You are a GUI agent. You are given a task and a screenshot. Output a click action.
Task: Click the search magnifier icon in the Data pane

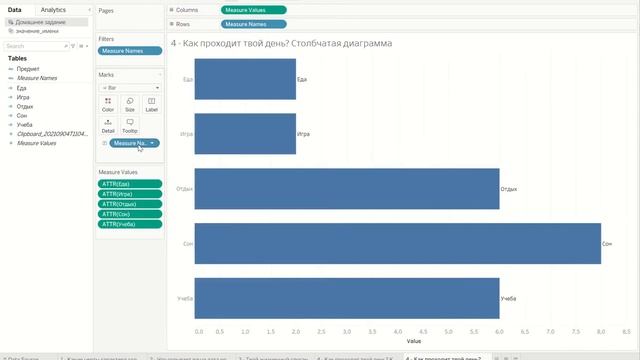pyautogui.click(x=66, y=46)
